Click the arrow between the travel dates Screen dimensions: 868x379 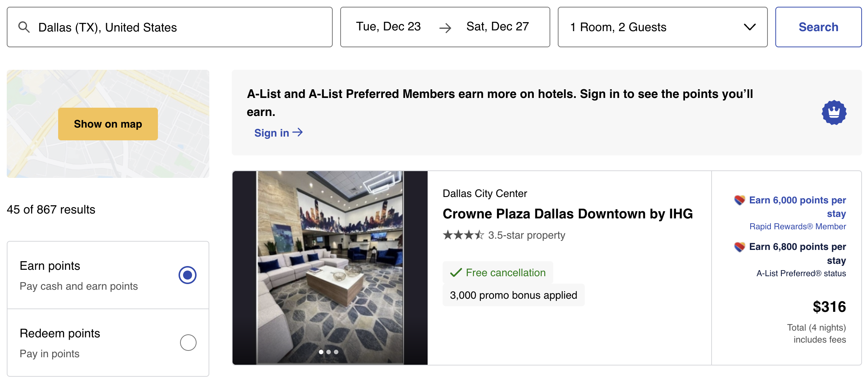pos(445,27)
